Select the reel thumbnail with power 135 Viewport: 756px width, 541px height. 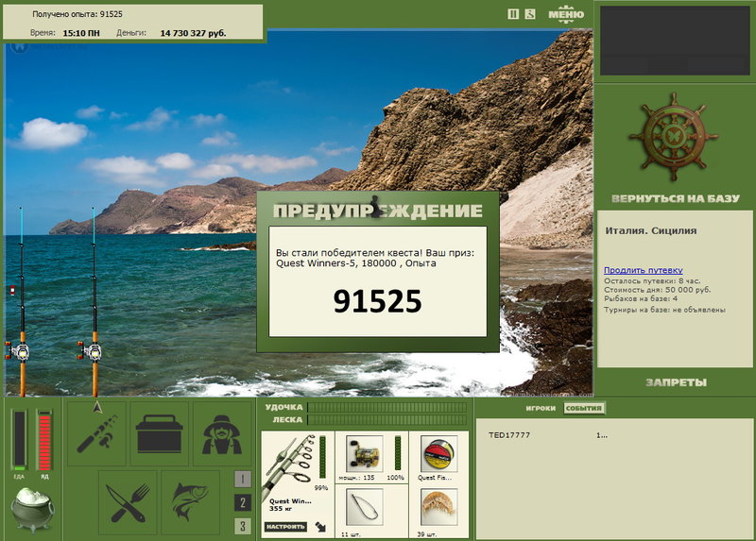365,454
